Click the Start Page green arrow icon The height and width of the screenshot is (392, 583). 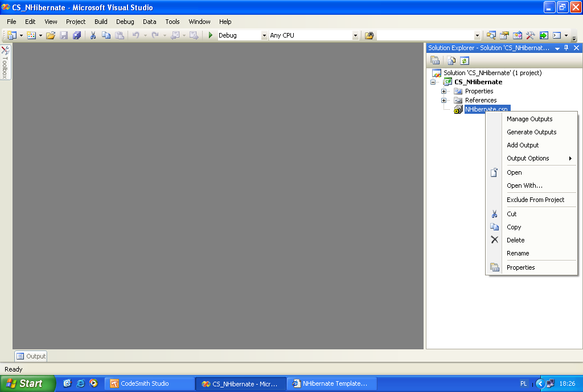544,35
